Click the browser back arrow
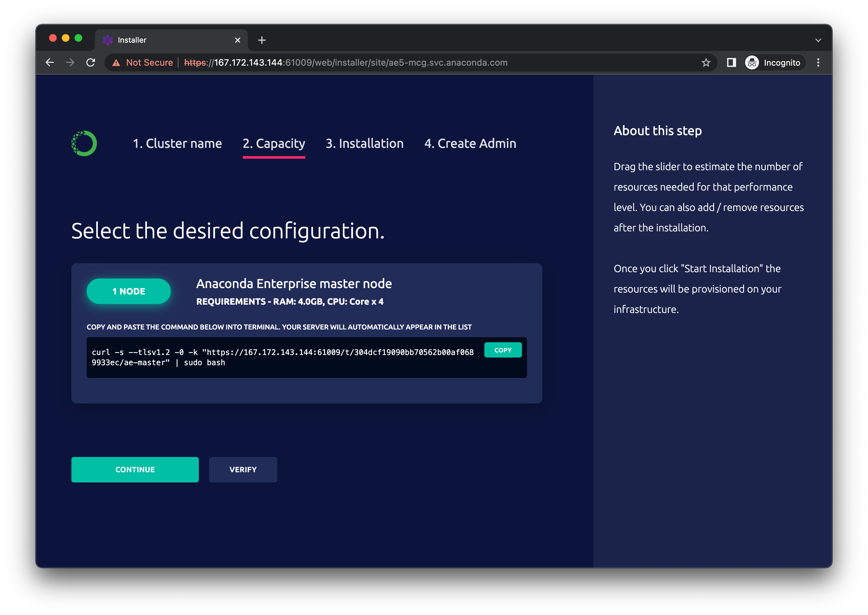This screenshot has width=868, height=615. click(x=50, y=62)
